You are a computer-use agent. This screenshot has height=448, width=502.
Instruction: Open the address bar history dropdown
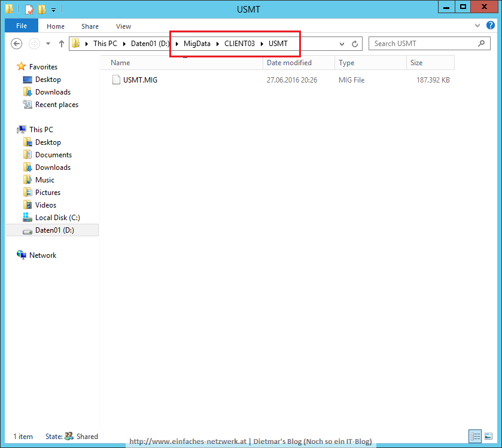click(342, 44)
